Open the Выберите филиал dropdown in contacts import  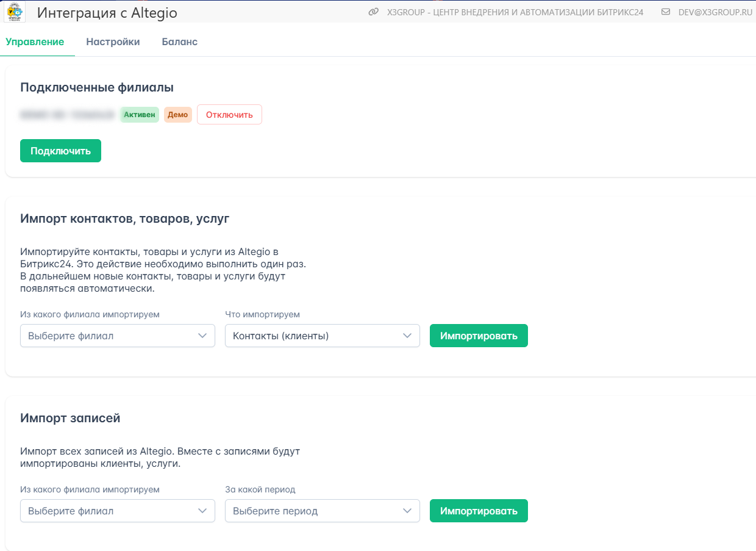118,336
